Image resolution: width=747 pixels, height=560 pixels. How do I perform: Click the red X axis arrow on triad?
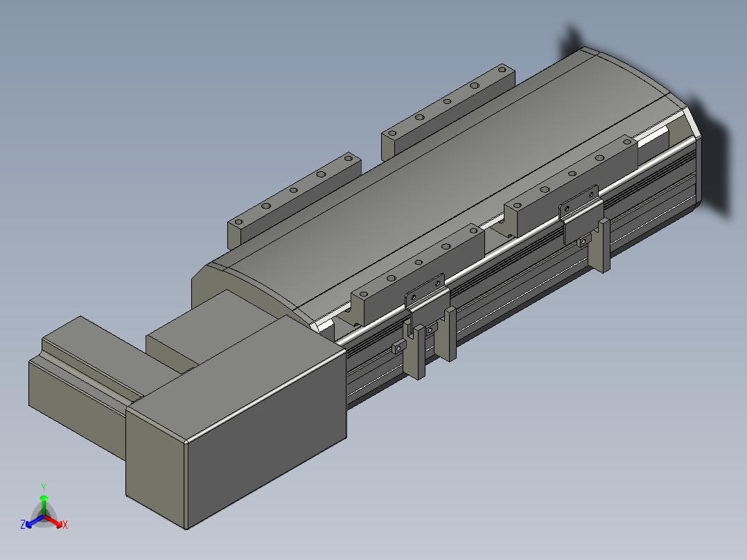click(x=57, y=523)
